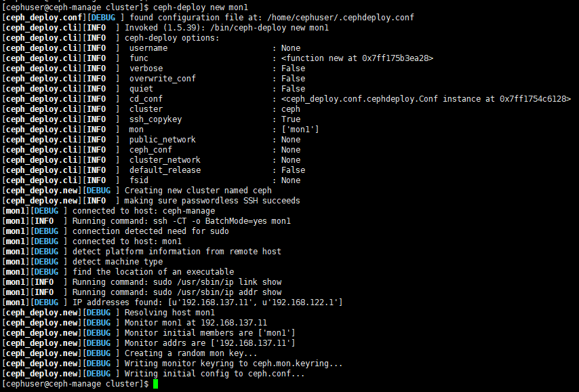Click the 'fsid' option label

click(x=139, y=180)
